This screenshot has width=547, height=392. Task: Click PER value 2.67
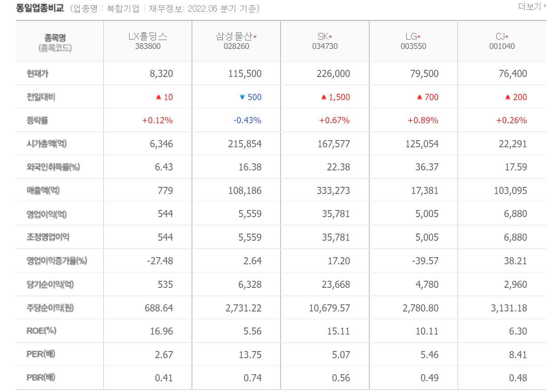click(164, 355)
